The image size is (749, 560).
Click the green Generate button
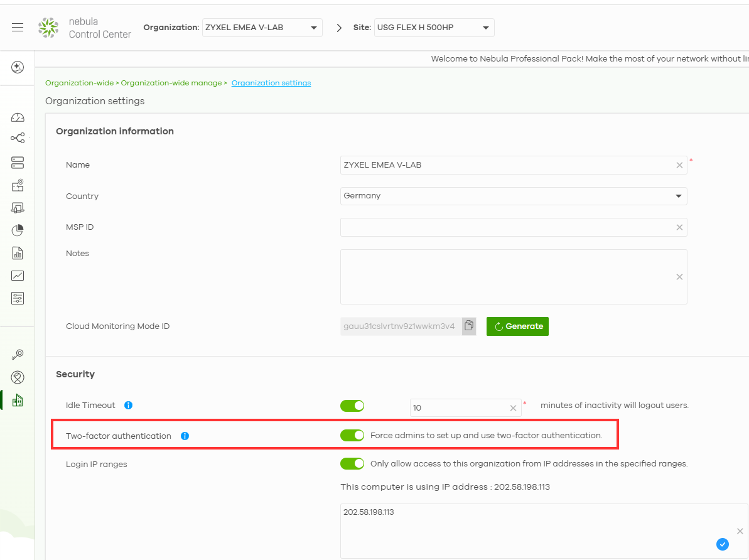[x=517, y=326]
